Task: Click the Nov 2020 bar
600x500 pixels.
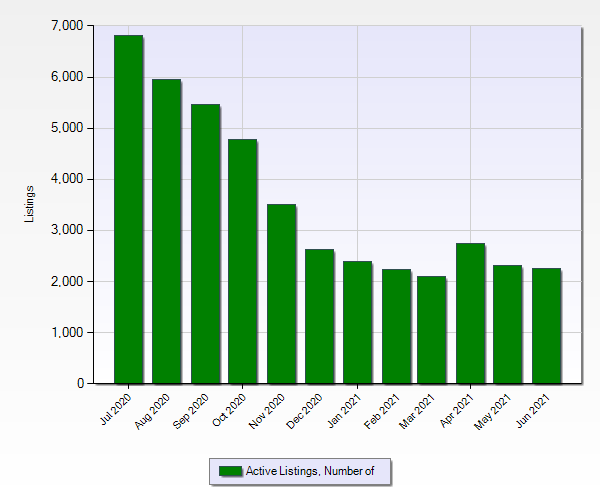Action: click(x=280, y=294)
